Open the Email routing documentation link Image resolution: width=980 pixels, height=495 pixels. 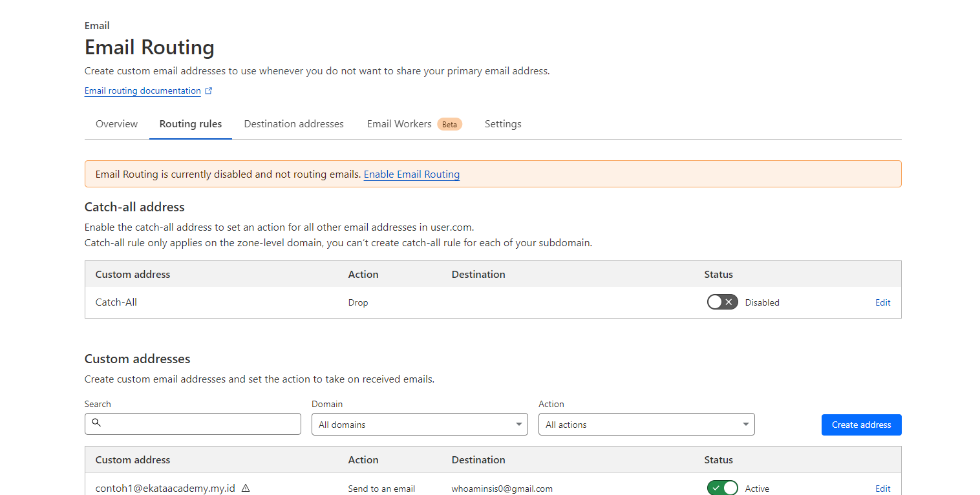coord(142,91)
